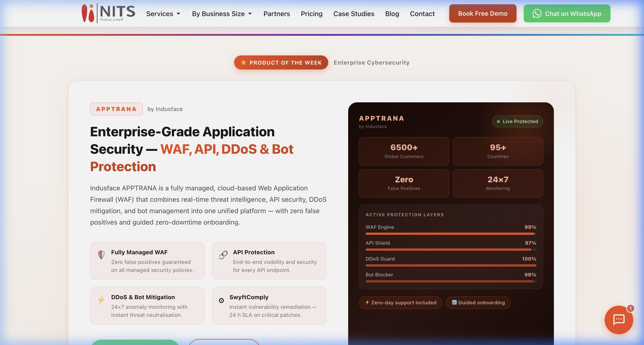The image size is (644, 345).
Task: Click the chain link icon on API Protection
Action: point(223,255)
